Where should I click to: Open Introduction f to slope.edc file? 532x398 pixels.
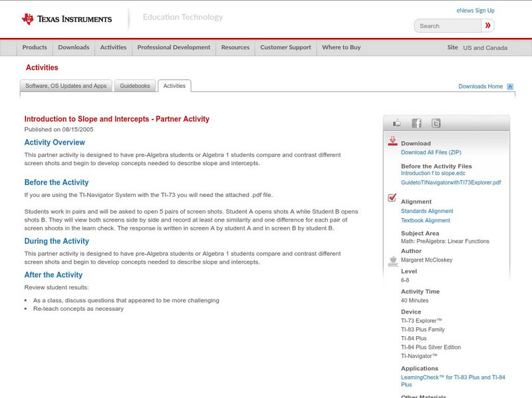coord(433,173)
